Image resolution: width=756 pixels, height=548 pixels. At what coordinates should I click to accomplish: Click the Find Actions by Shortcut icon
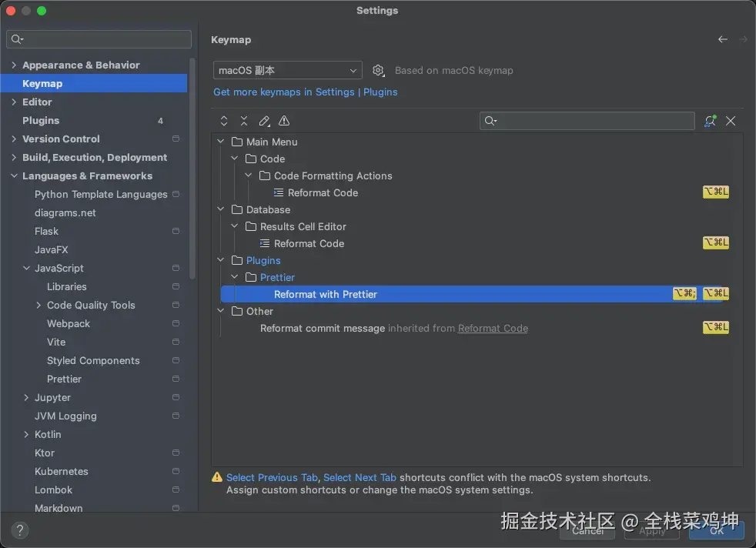(x=710, y=121)
